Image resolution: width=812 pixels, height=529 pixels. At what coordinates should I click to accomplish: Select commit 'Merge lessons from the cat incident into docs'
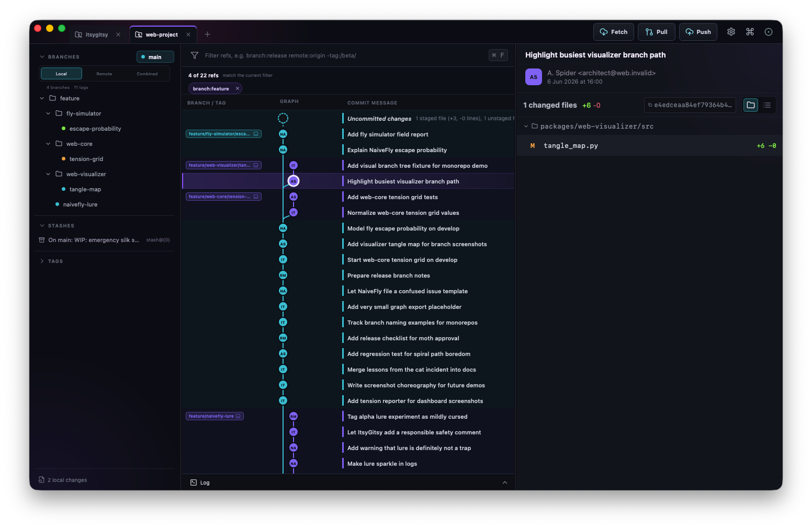348,370
